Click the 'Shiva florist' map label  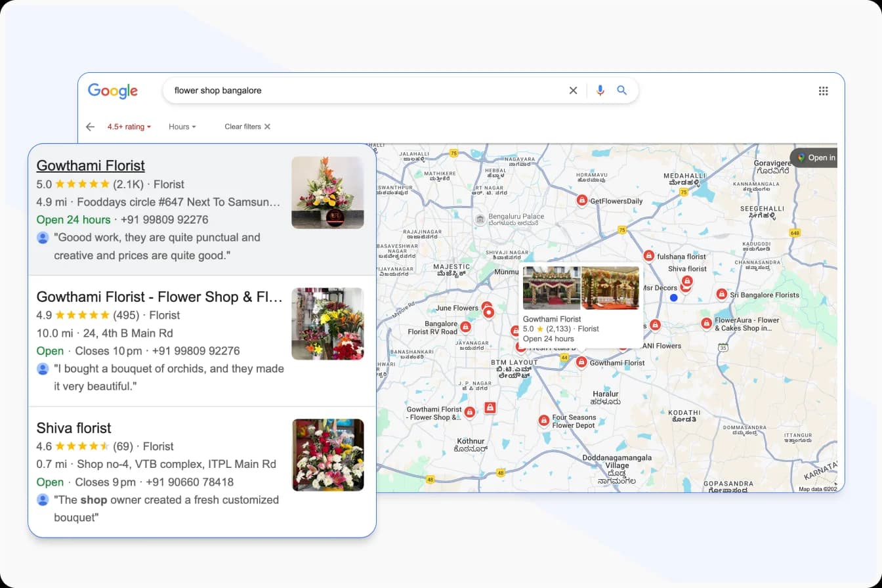pos(687,268)
